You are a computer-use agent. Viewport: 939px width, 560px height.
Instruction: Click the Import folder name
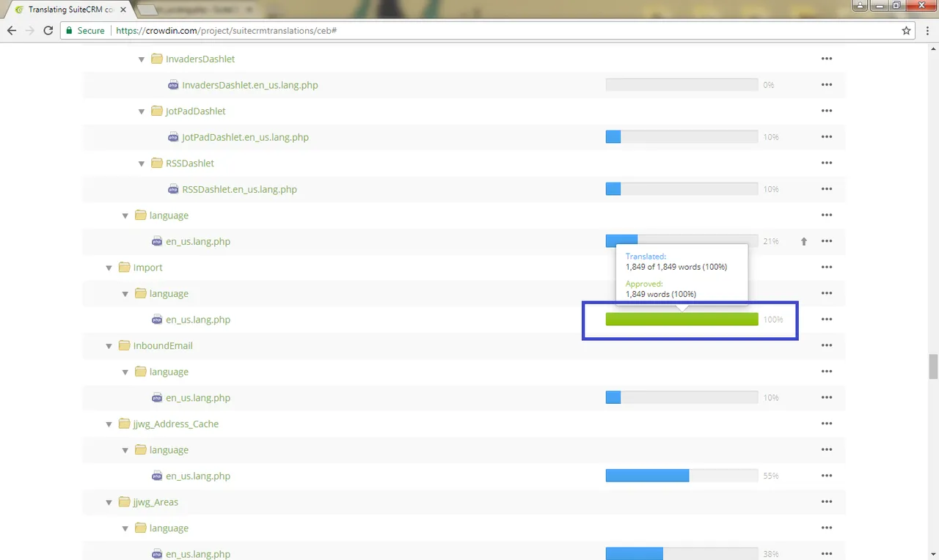(147, 268)
